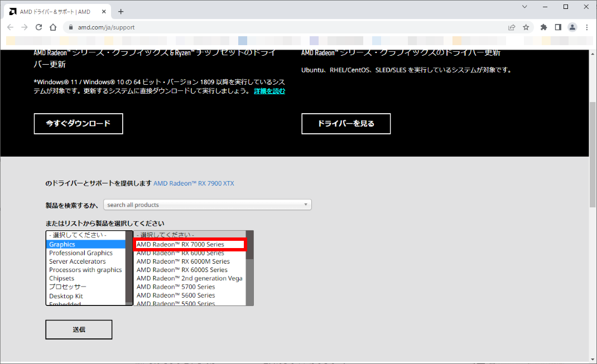Click the series list scrollbar

coord(250,268)
